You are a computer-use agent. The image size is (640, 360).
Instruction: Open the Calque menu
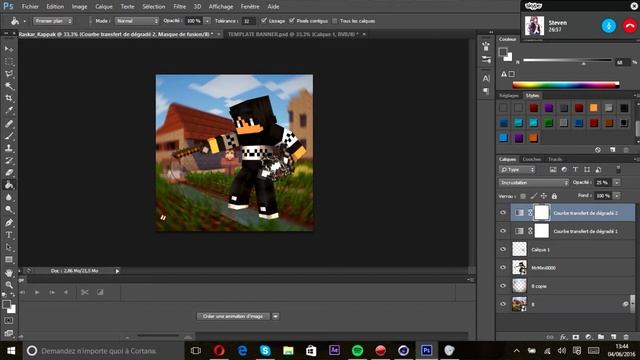point(104,7)
